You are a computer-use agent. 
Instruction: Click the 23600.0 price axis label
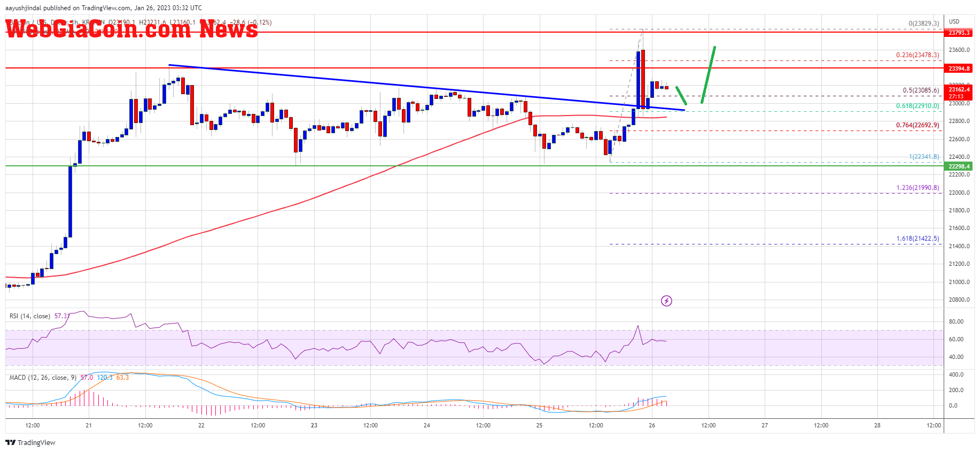pyautogui.click(x=959, y=50)
